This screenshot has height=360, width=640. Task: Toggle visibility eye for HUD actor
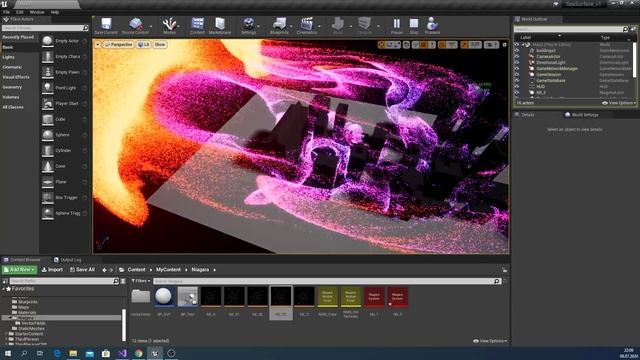(517, 87)
